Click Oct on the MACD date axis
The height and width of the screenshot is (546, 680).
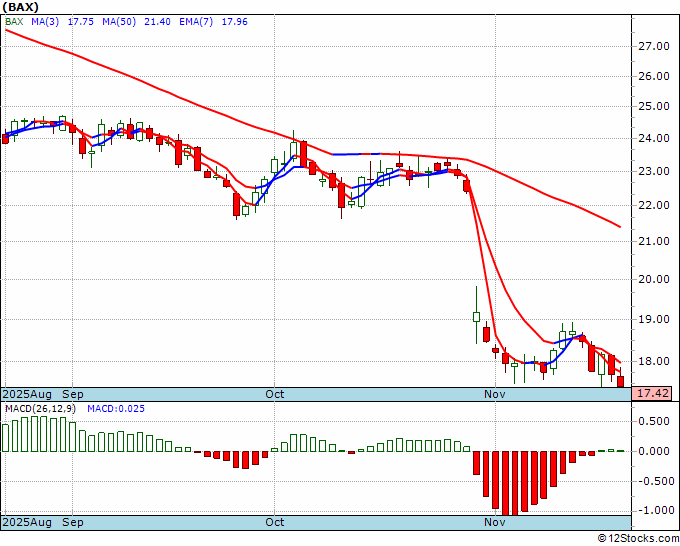click(275, 522)
